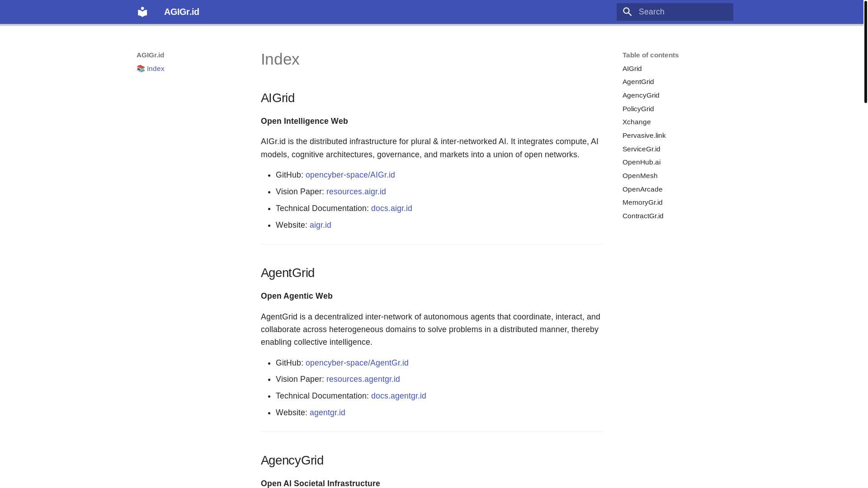The height and width of the screenshot is (488, 868).
Task: Open Pervasive.link entry in contents
Action: click(644, 136)
